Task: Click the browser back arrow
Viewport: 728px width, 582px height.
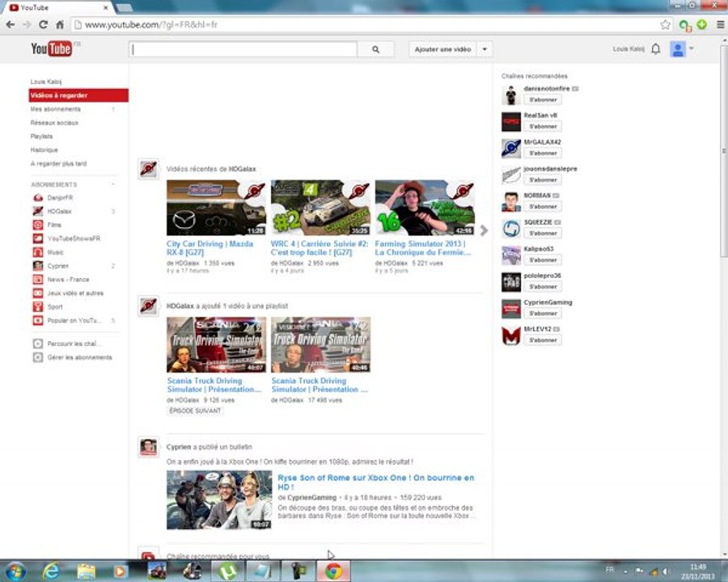Action: click(x=11, y=24)
